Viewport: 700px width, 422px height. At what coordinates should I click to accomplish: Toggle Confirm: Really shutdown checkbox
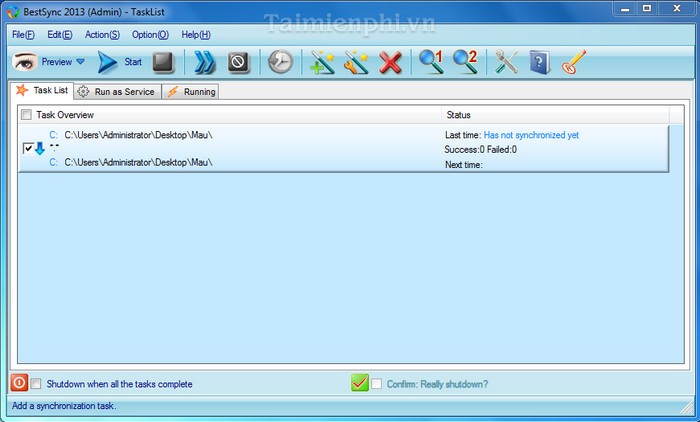pos(376,384)
